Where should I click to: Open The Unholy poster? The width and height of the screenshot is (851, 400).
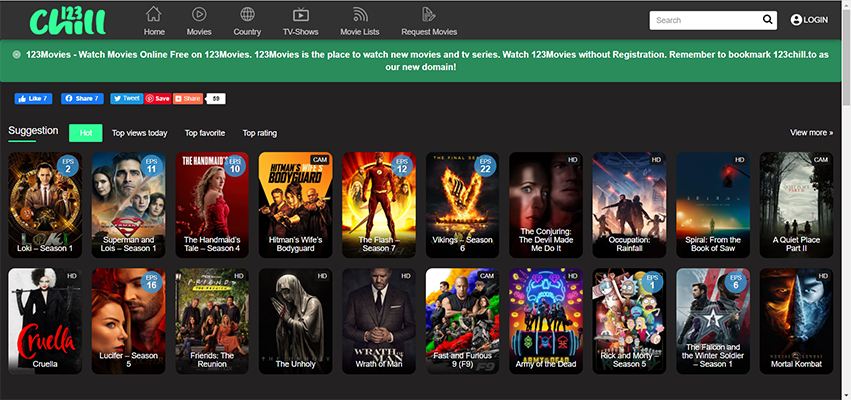pos(296,321)
